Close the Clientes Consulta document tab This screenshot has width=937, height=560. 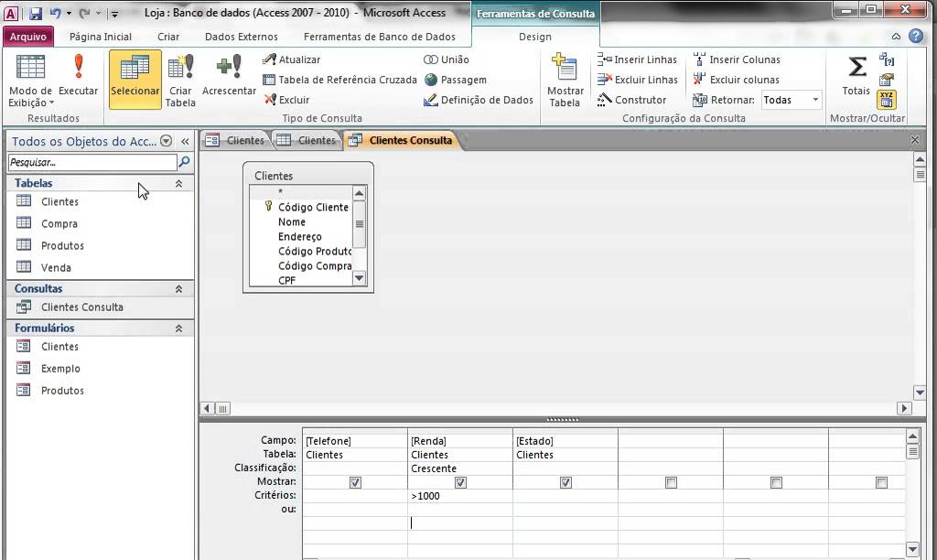915,140
